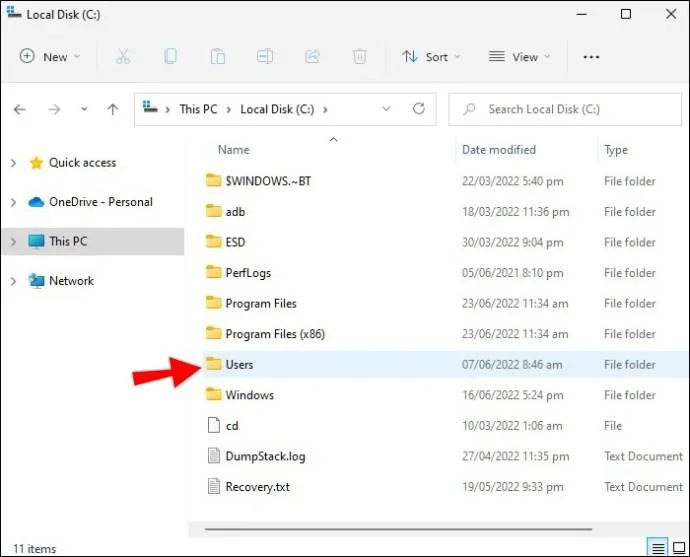Select Quick access in navigation pane

(73, 163)
